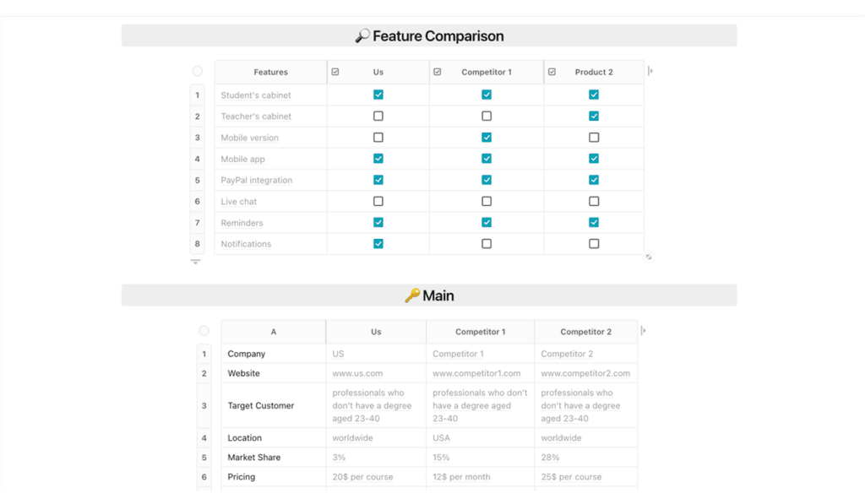Uncheck Notifications checkbox for Us

(x=378, y=244)
